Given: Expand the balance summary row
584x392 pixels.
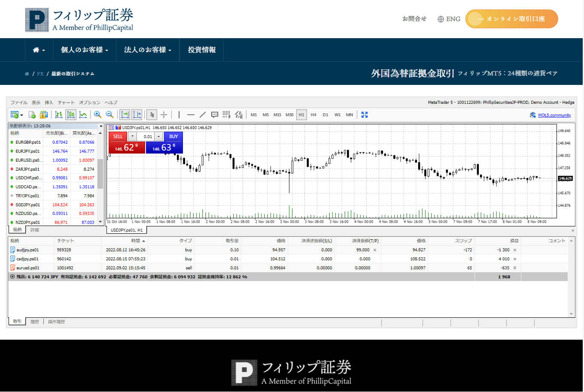Looking at the screenshot, I should [x=12, y=277].
